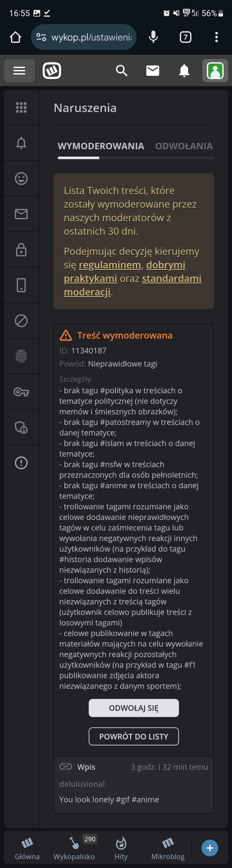Open the green user avatar menu
232x868 pixels.
215,71
